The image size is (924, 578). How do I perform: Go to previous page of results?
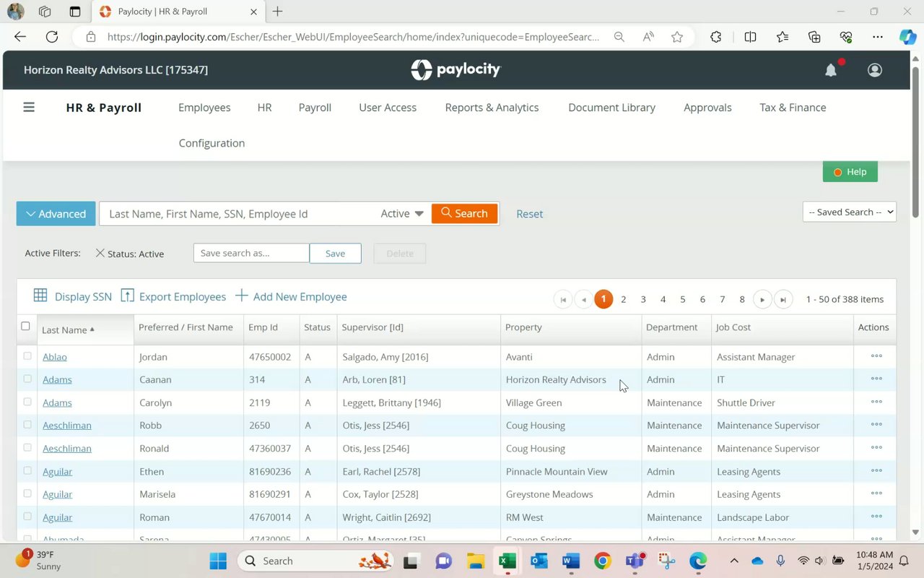(x=583, y=299)
